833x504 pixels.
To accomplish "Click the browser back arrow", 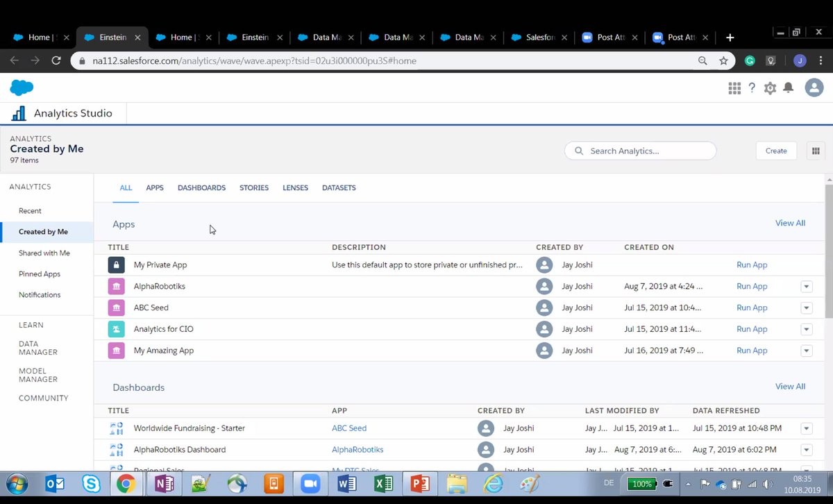I will click(x=15, y=61).
